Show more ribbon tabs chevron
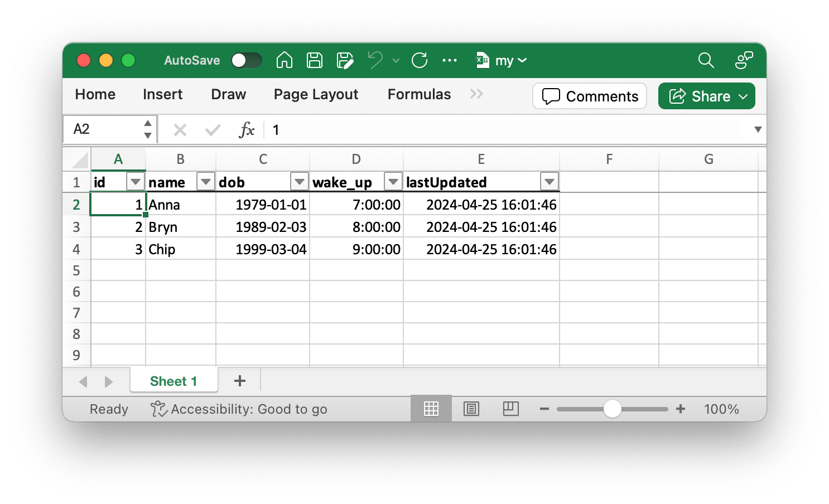This screenshot has width=829, height=504. pos(476,94)
